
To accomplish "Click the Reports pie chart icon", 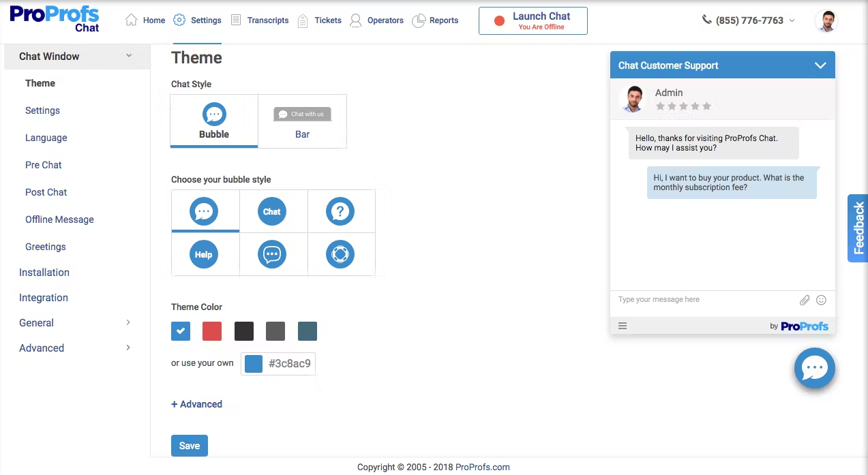I will click(419, 20).
